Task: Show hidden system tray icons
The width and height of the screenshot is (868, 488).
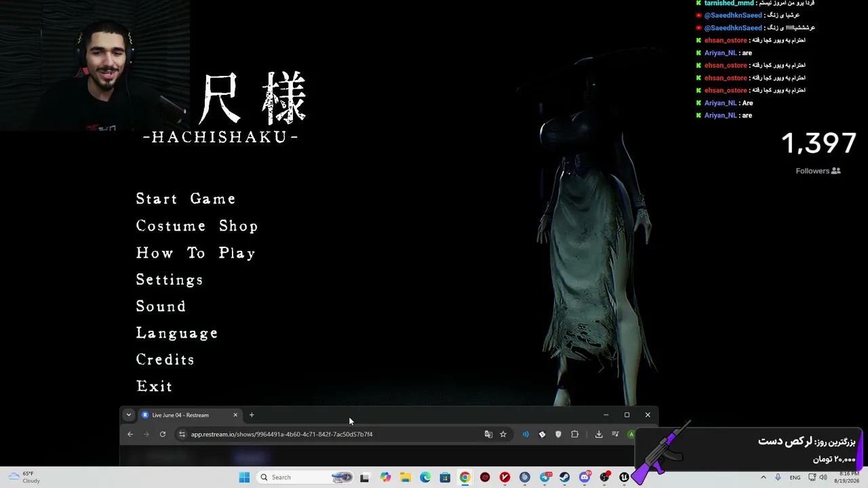Action: tap(763, 477)
